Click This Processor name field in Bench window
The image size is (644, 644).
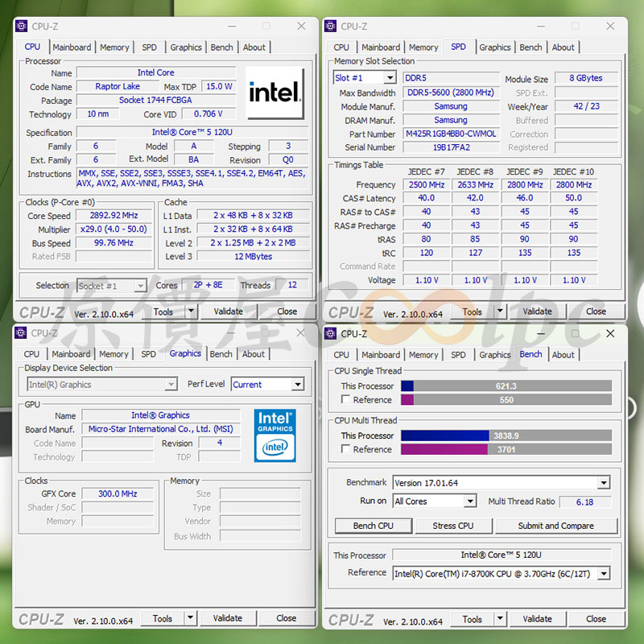pos(502,555)
